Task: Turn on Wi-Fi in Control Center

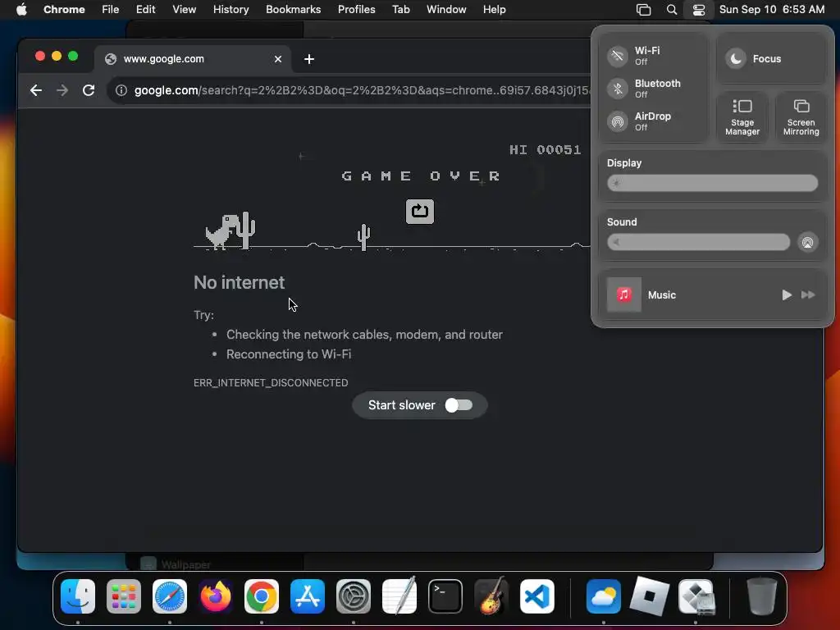Action: (x=618, y=56)
